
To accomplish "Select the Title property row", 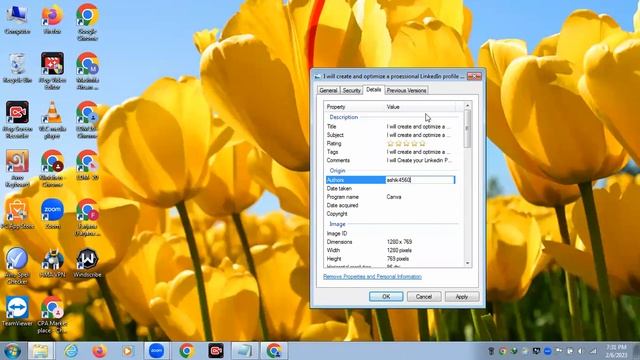I will click(392, 127).
